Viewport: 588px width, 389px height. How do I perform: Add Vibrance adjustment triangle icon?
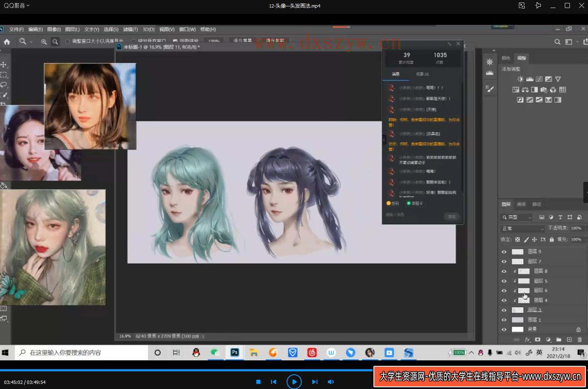click(558, 79)
